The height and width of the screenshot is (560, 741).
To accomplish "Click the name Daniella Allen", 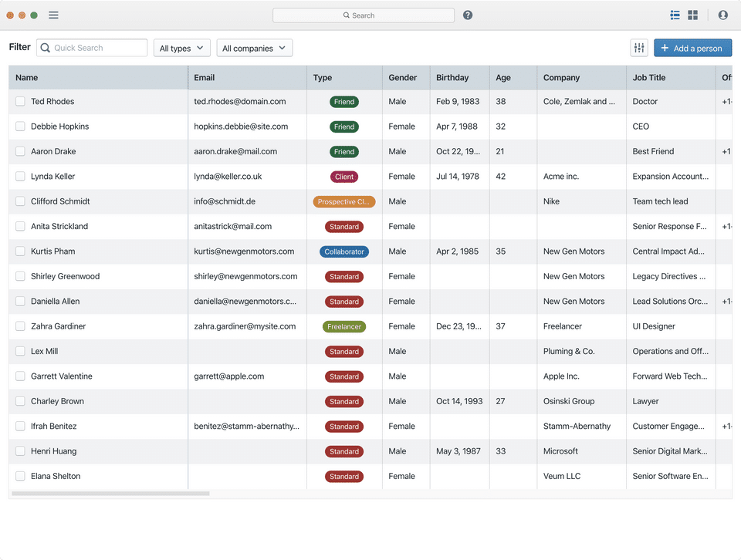I will 56,302.
